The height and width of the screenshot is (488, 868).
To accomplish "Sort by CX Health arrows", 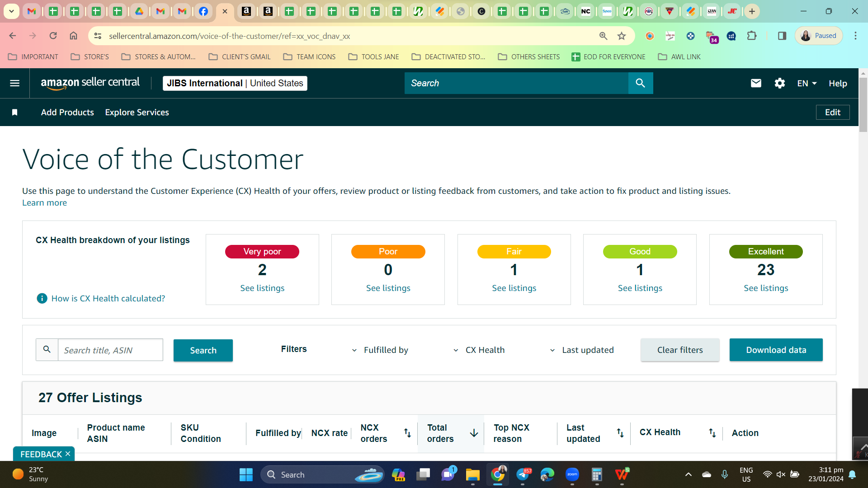I will click(712, 433).
